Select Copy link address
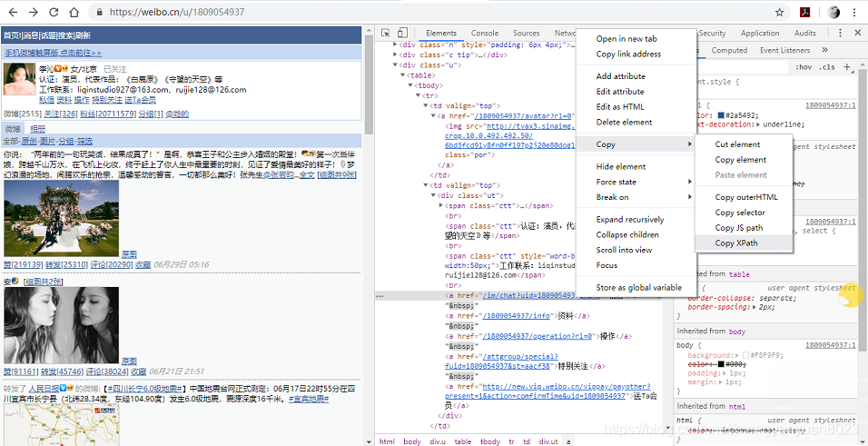868x446 pixels. coord(636,54)
